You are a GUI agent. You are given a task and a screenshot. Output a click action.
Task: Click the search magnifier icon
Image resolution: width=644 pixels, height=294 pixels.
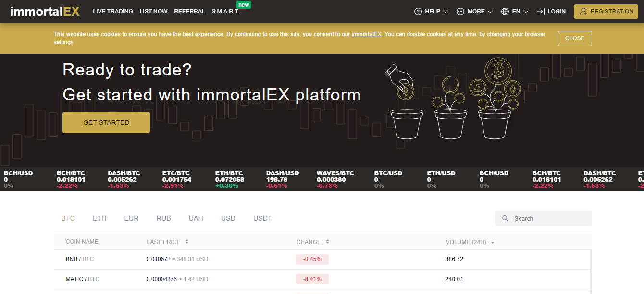point(505,218)
